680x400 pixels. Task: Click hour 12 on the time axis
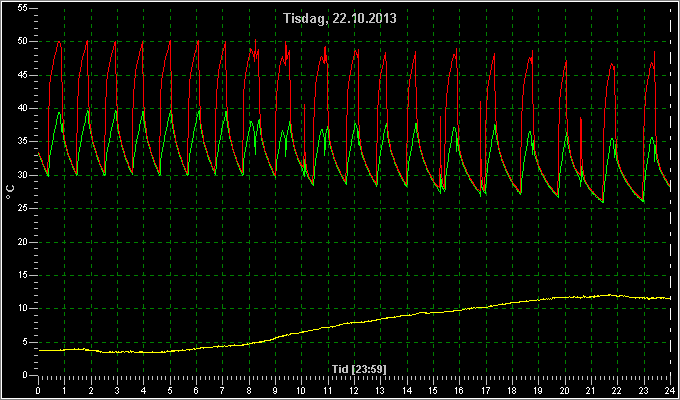tap(354, 390)
